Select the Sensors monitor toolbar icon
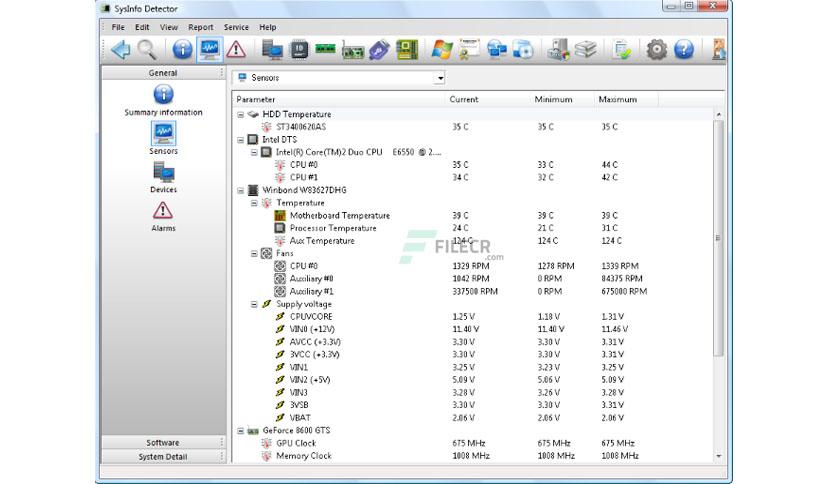Screen dimensions: 836x484 (209, 50)
